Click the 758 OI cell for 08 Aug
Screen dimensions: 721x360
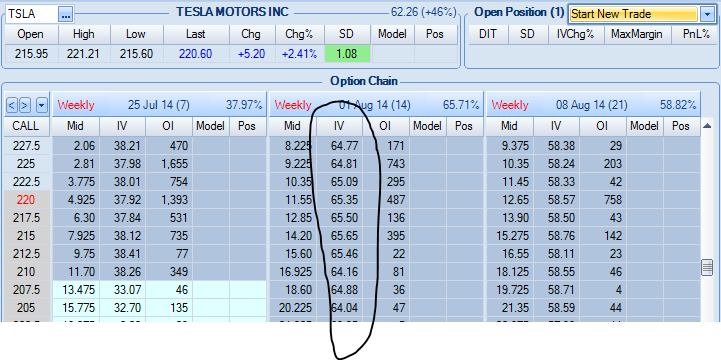(x=603, y=200)
